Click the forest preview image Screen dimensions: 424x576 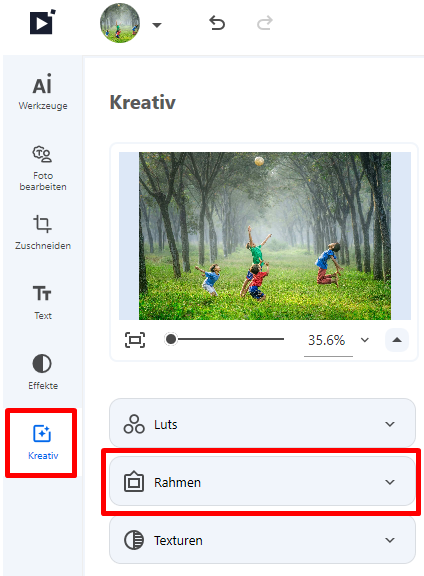(265, 236)
